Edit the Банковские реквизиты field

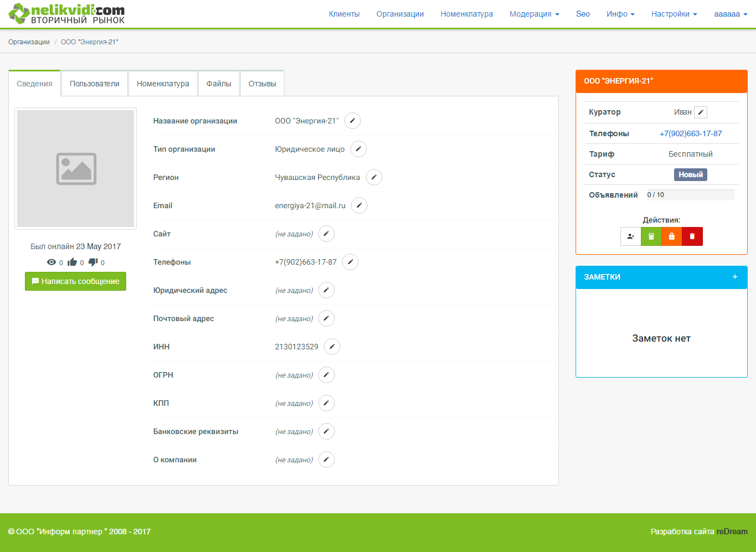(327, 431)
